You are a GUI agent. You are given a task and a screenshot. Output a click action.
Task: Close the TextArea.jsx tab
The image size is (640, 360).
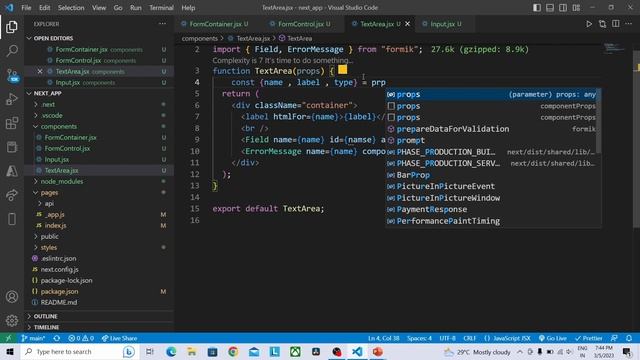point(407,24)
